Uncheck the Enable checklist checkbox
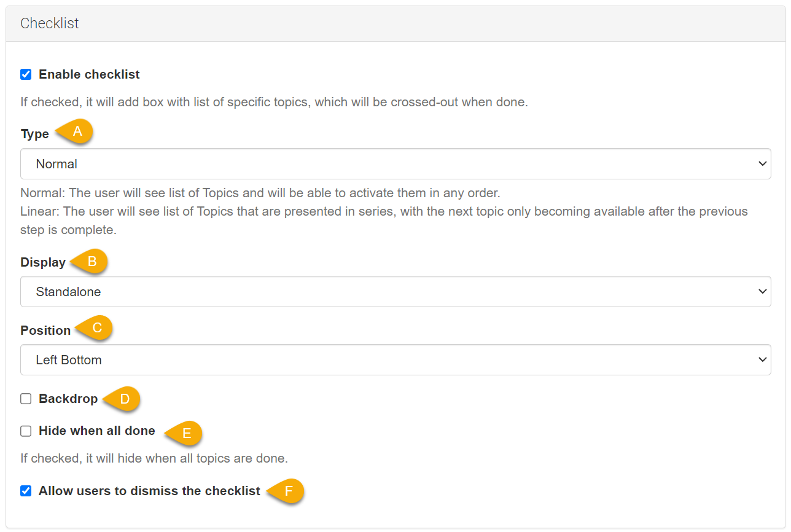The width and height of the screenshot is (791, 532). [x=26, y=74]
